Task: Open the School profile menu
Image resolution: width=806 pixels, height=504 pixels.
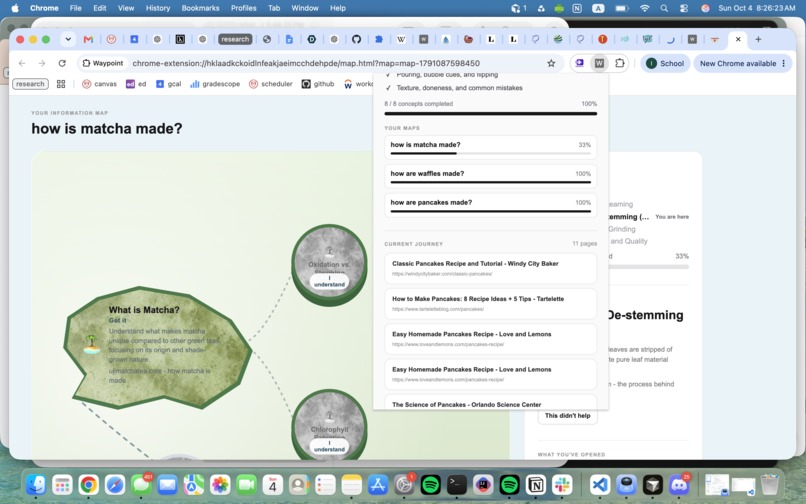Action: [665, 63]
